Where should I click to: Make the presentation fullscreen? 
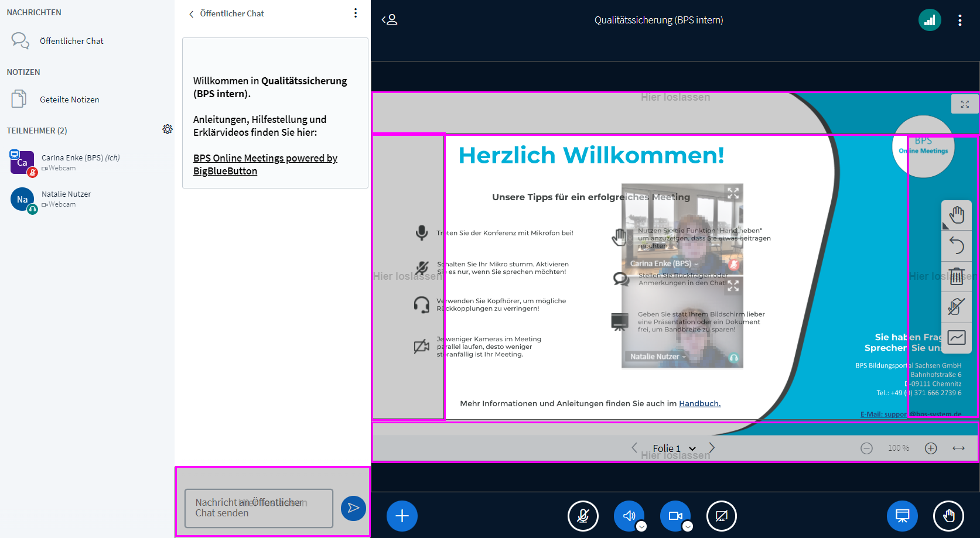pyautogui.click(x=965, y=104)
